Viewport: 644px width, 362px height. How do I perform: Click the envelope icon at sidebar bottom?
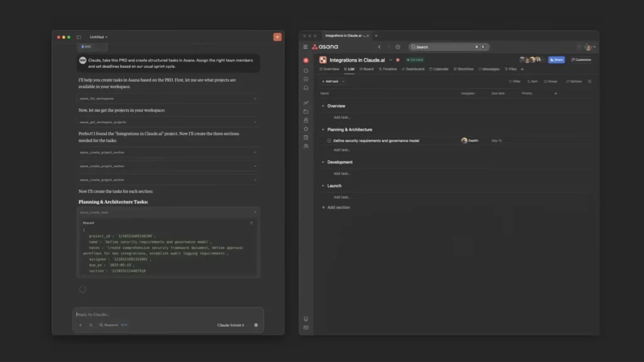[x=306, y=327]
